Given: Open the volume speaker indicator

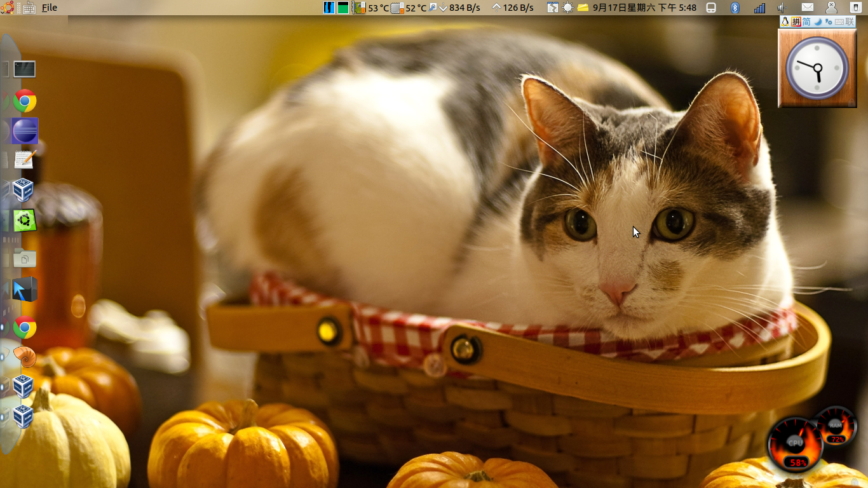Looking at the screenshot, I should (x=782, y=8).
